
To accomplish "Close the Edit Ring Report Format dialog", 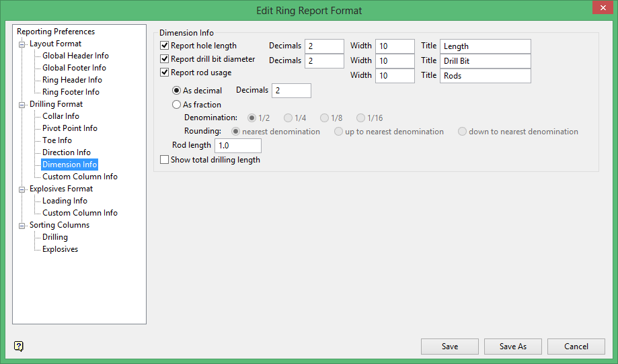I will pyautogui.click(x=602, y=9).
